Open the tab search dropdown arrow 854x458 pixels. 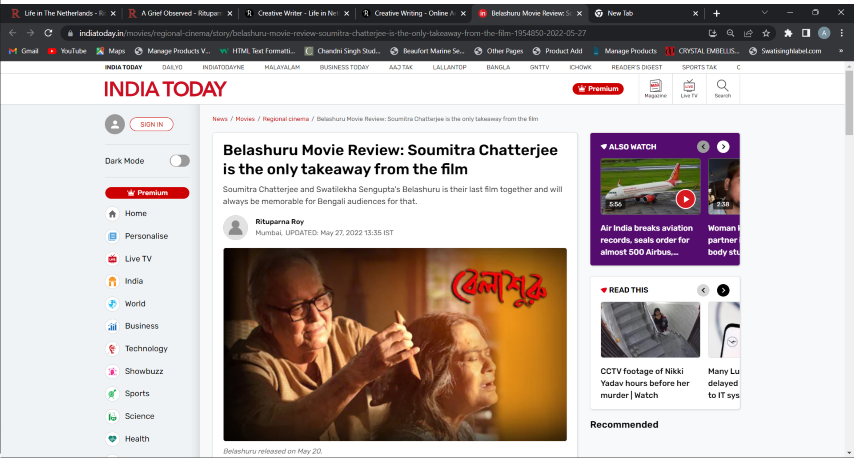(x=764, y=13)
